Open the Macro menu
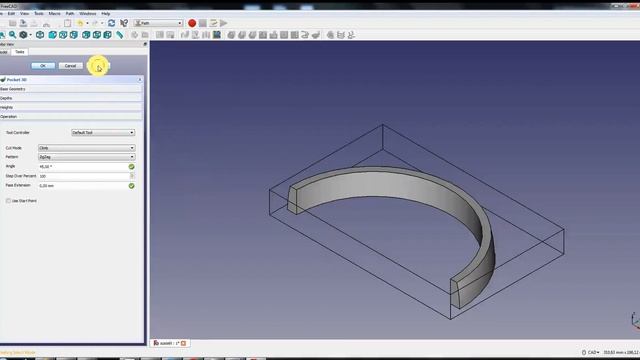The image size is (640, 360). (54, 13)
